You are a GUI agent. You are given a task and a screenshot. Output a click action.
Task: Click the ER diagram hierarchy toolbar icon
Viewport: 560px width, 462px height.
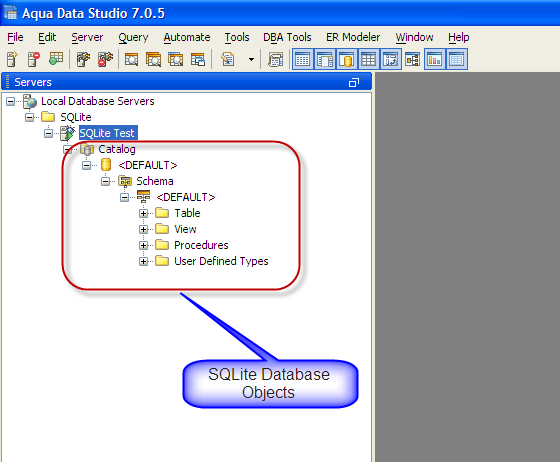click(x=412, y=59)
